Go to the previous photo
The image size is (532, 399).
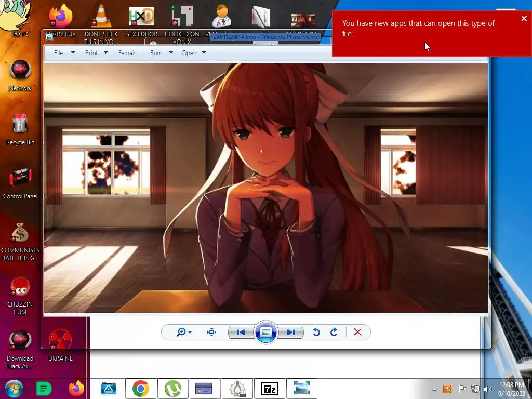(241, 332)
